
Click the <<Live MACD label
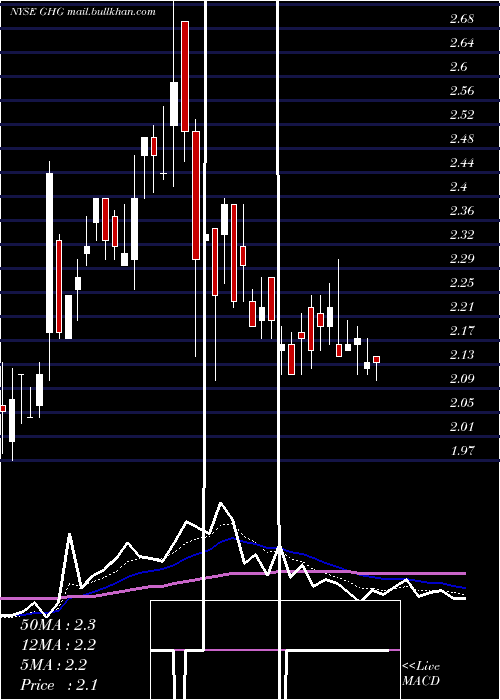point(421,674)
